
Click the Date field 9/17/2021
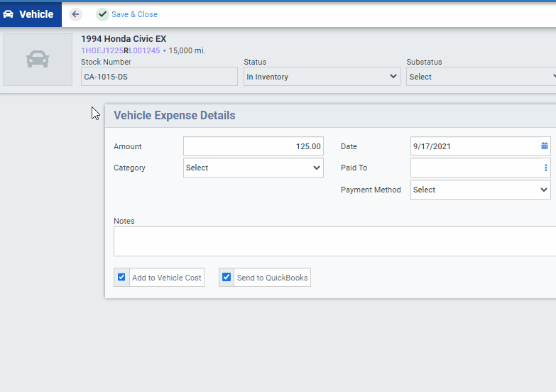(x=481, y=146)
